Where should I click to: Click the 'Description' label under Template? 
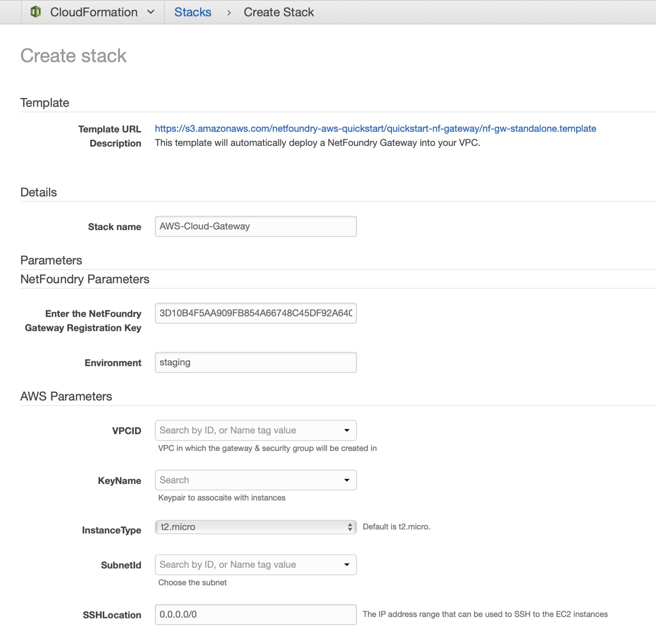tap(115, 143)
